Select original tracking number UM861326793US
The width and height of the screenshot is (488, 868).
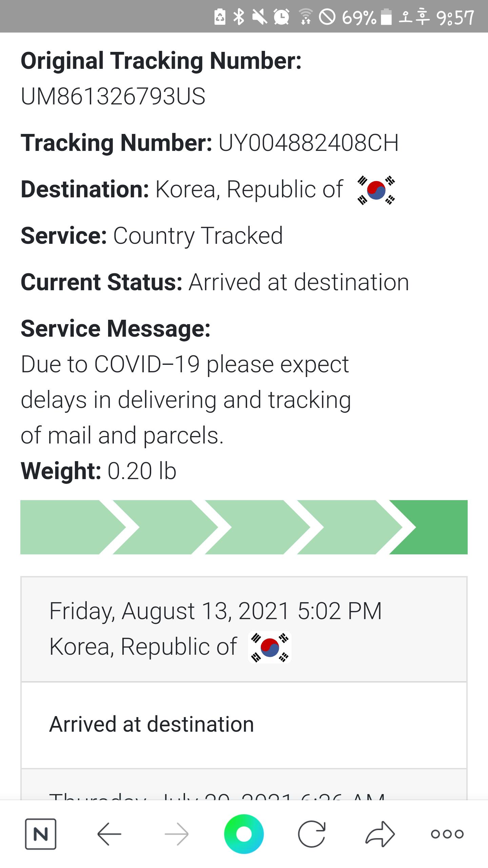[113, 96]
